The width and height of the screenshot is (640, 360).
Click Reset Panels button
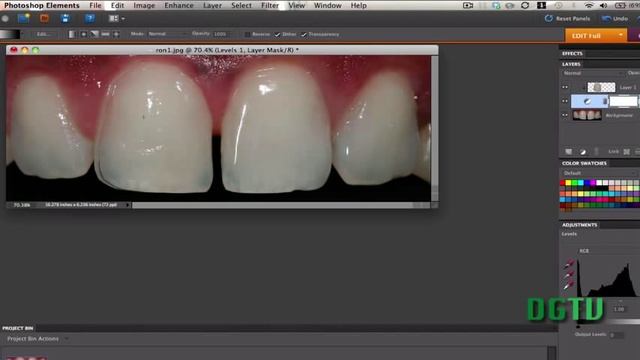(x=567, y=18)
